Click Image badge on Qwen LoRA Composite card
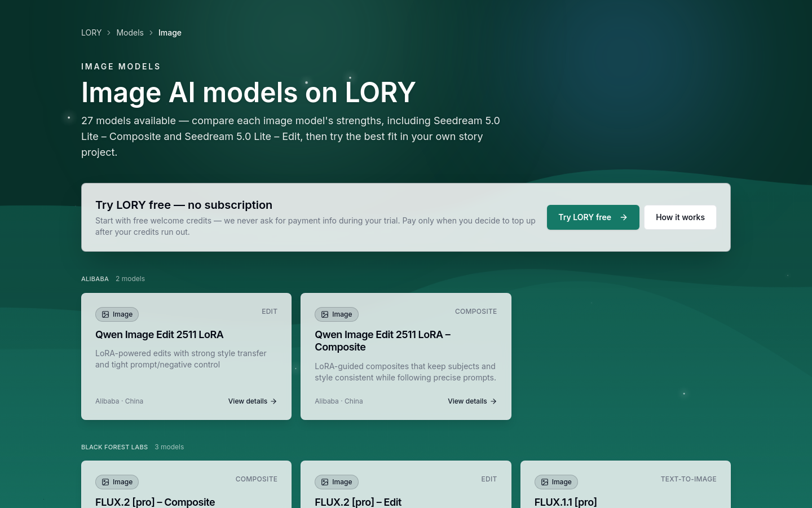This screenshot has height=508, width=812. [x=337, y=314]
